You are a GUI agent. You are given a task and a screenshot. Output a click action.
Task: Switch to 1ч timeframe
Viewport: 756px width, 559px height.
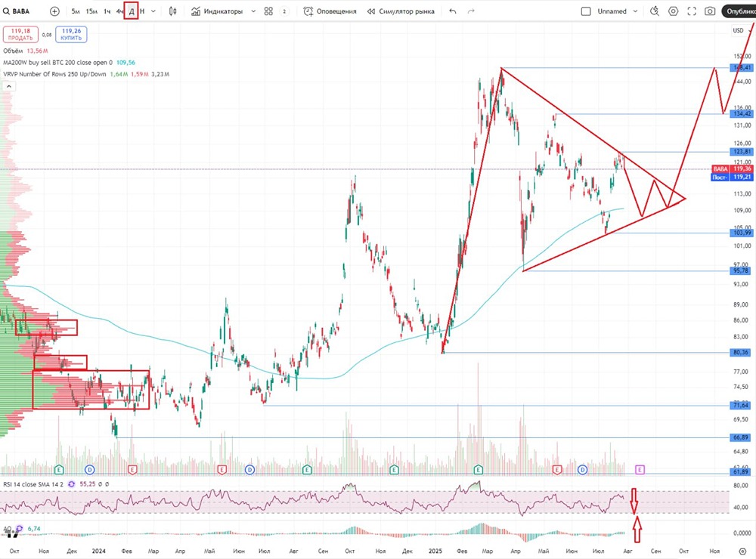[x=107, y=11]
